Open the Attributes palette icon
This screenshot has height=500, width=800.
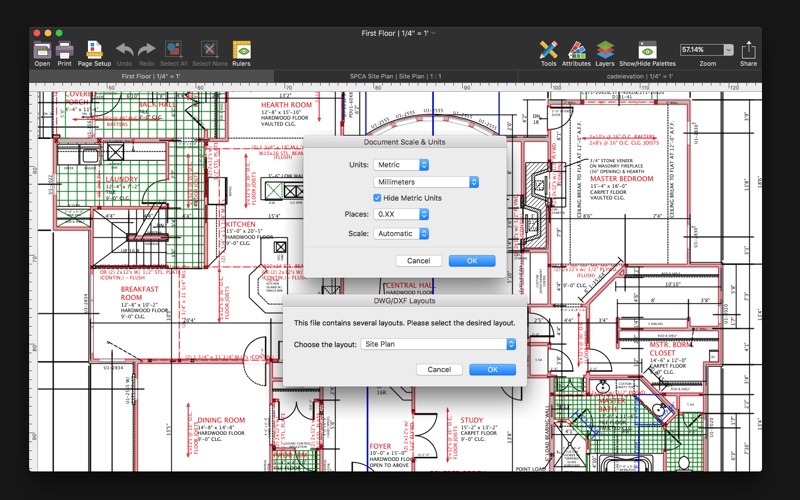pos(577,50)
